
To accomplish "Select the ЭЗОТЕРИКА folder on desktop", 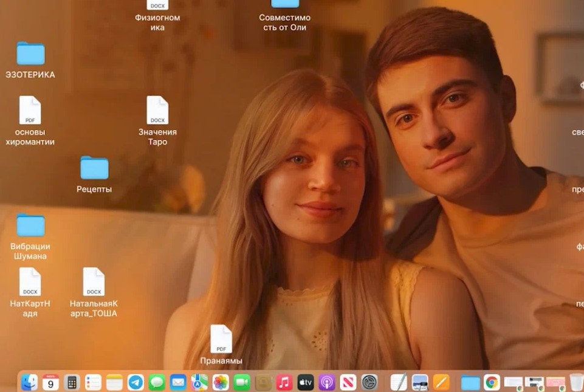I will pyautogui.click(x=30, y=54).
